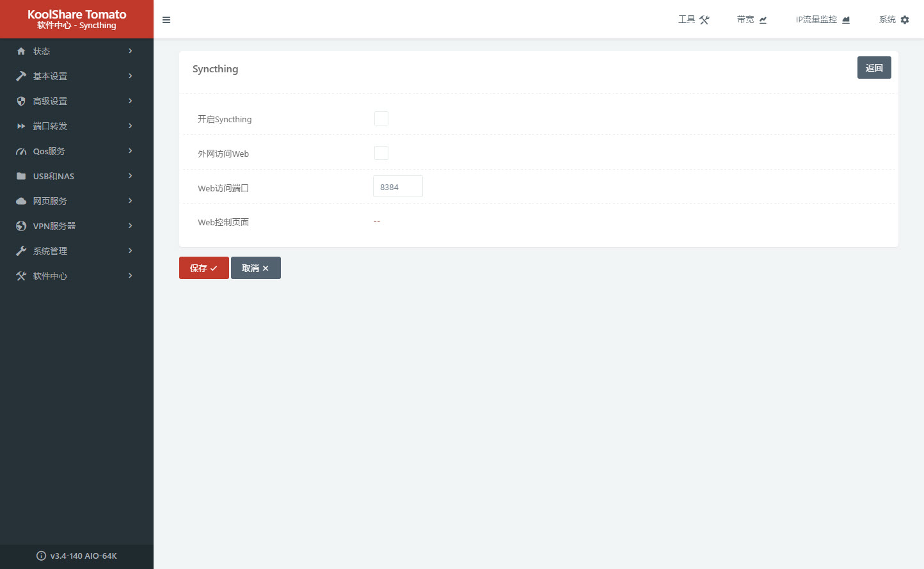Enable the 开启Syncthing checkbox
This screenshot has width=924, height=569.
point(381,118)
